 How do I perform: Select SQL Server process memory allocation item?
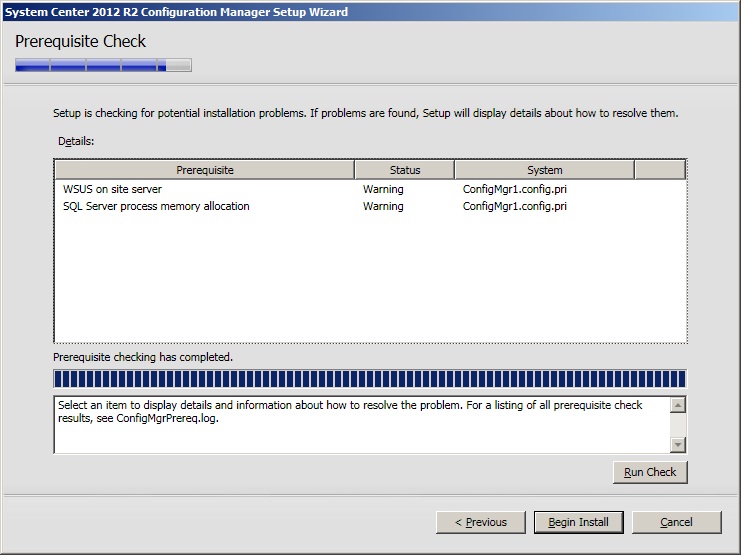click(x=156, y=206)
